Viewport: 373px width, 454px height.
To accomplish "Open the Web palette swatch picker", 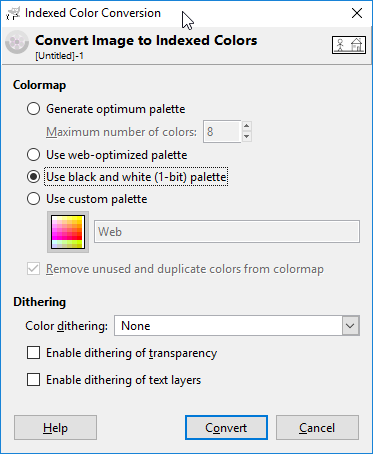I will 68,232.
